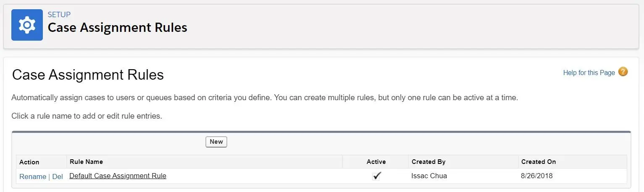The height and width of the screenshot is (192, 644).
Task: Rename the Default Case Assignment Rule
Action: click(33, 176)
